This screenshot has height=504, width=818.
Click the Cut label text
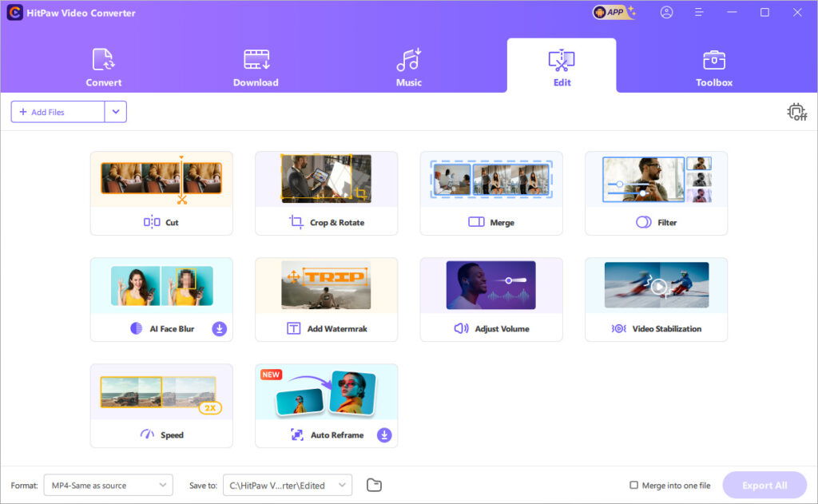[x=172, y=222]
